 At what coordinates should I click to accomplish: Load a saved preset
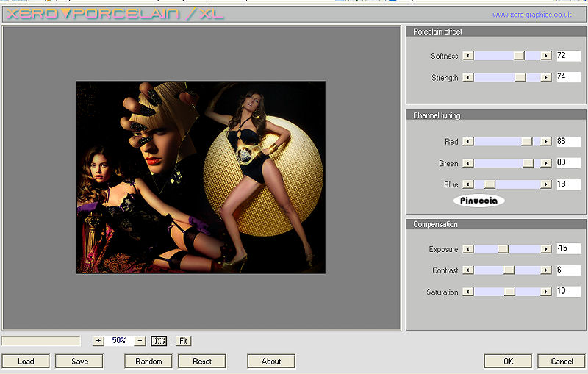26,362
